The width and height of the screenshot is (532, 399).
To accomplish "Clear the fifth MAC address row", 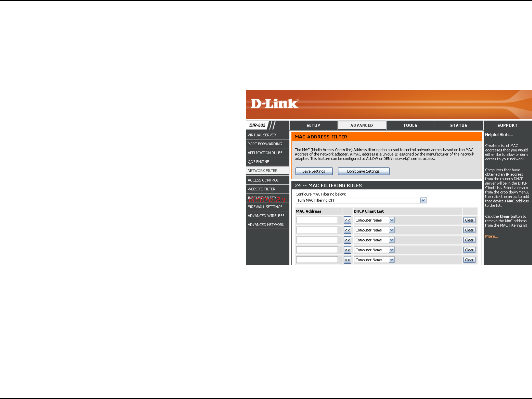I will pos(469,260).
